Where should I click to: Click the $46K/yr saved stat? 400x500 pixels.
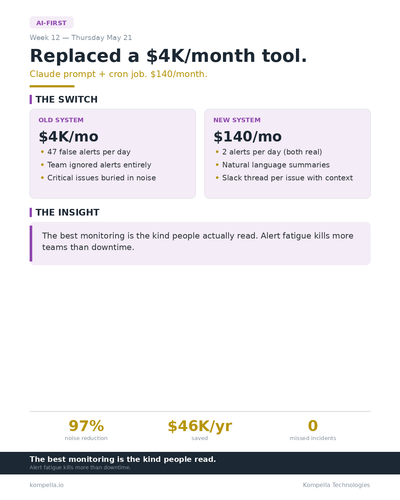[x=200, y=429]
